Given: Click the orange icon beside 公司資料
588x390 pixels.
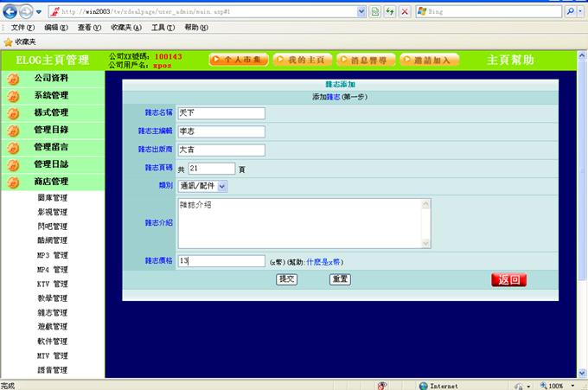Looking at the screenshot, I should (13, 79).
